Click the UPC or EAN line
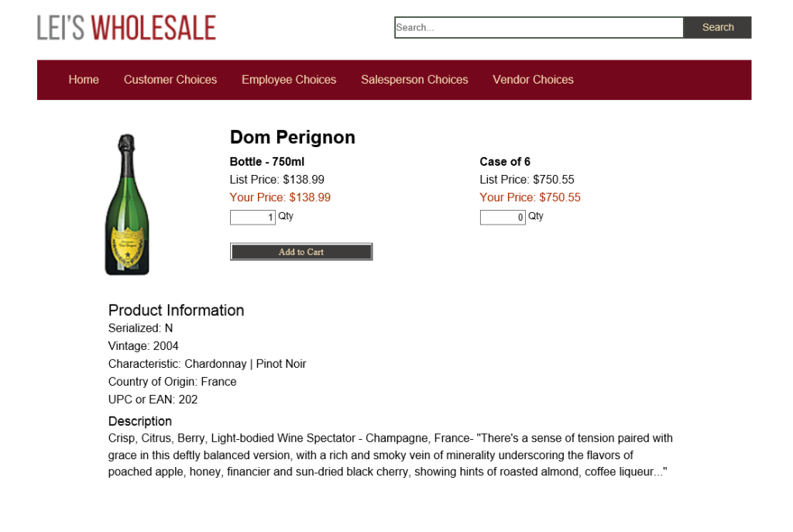This screenshot has width=793, height=532. [x=153, y=400]
